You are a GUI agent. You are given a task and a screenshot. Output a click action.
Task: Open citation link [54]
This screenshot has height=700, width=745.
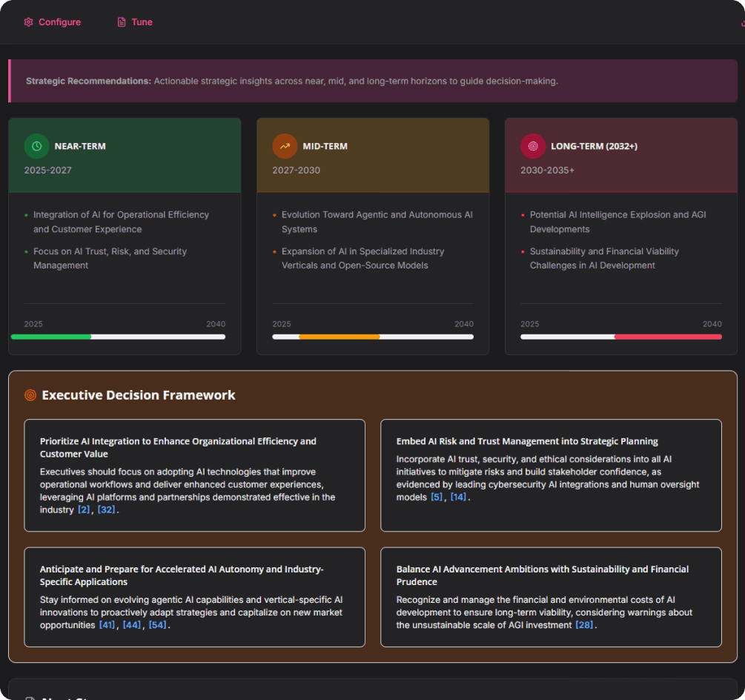[158, 625]
